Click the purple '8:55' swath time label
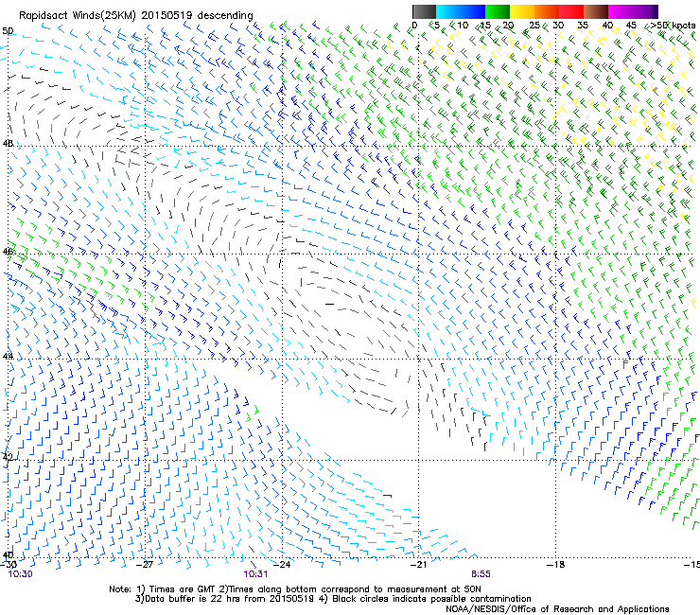This screenshot has width=700, height=615. [x=481, y=574]
